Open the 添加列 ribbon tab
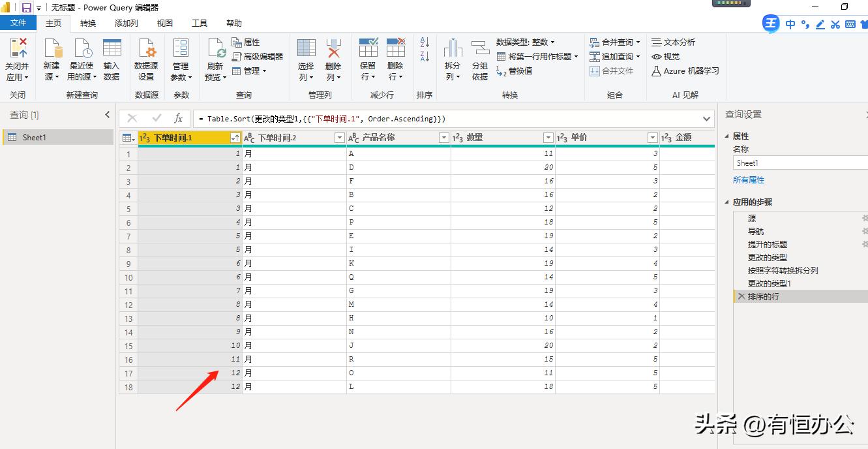868x449 pixels. pos(127,23)
